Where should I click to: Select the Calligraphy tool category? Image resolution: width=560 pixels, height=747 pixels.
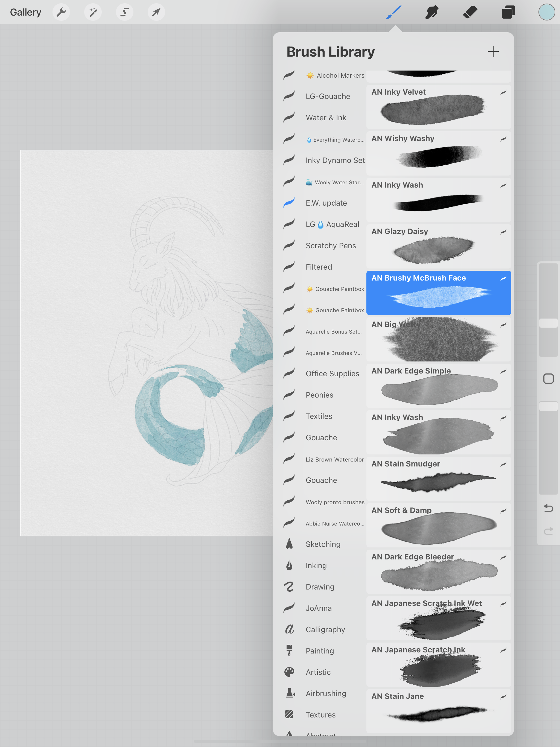coord(325,629)
